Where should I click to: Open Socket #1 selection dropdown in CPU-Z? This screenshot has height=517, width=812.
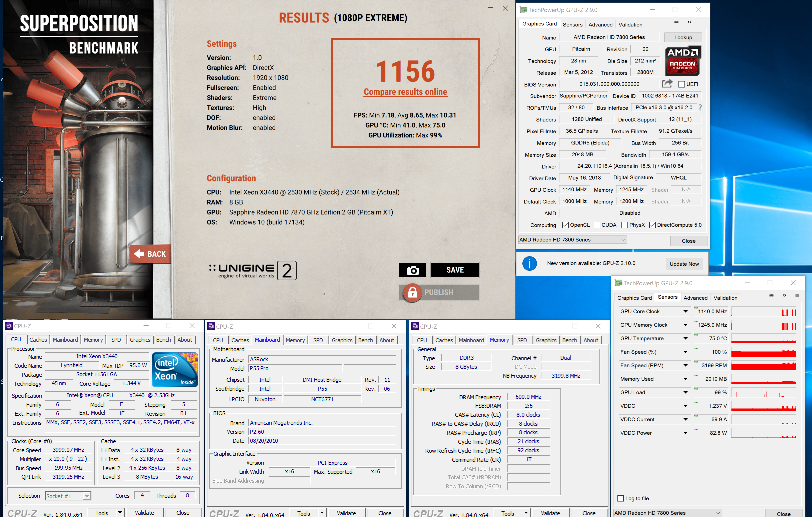coord(68,496)
